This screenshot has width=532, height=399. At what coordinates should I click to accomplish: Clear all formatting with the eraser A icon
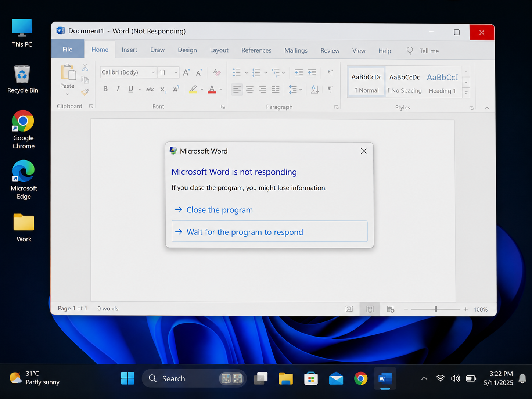point(217,72)
